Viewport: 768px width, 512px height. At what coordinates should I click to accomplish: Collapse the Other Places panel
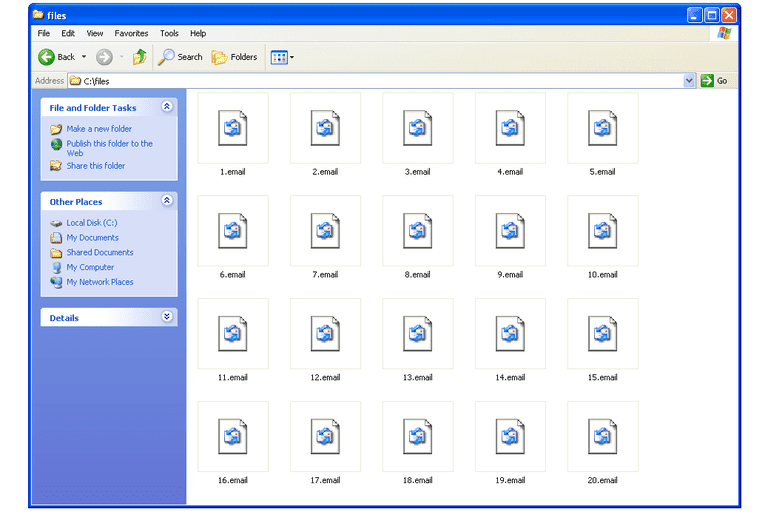[167, 201]
